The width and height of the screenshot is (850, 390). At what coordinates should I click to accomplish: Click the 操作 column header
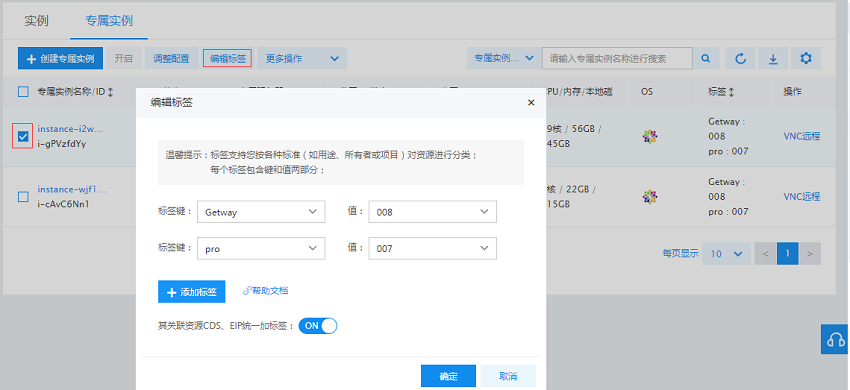click(792, 92)
